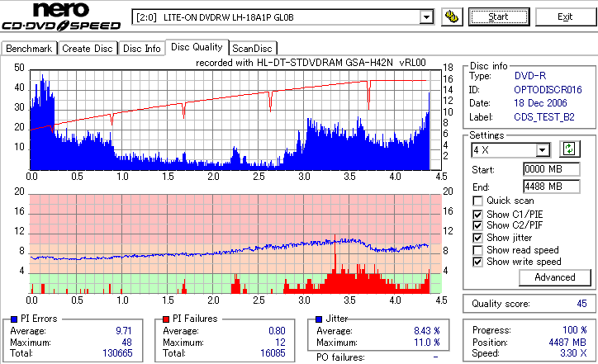Open the 4 X speed dropdown
Screen dimensions: 598x364
tap(542, 150)
